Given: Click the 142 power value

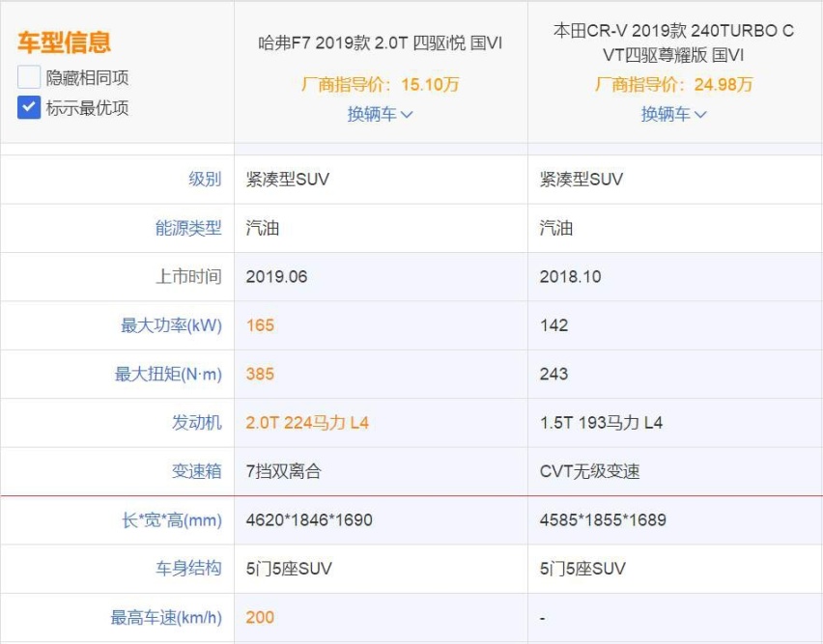Looking at the screenshot, I should pos(554,325).
